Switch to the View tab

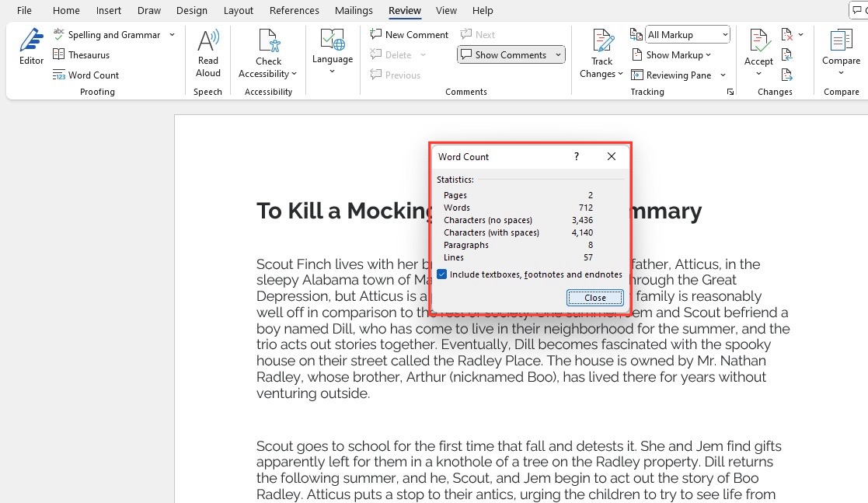point(446,11)
